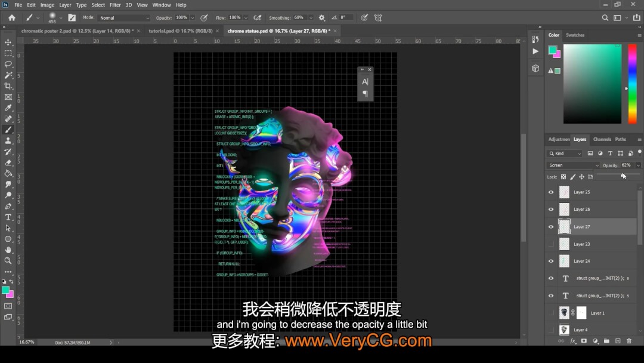Open the Character panel icon
Image resolution: width=644 pixels, height=363 pixels.
click(365, 82)
